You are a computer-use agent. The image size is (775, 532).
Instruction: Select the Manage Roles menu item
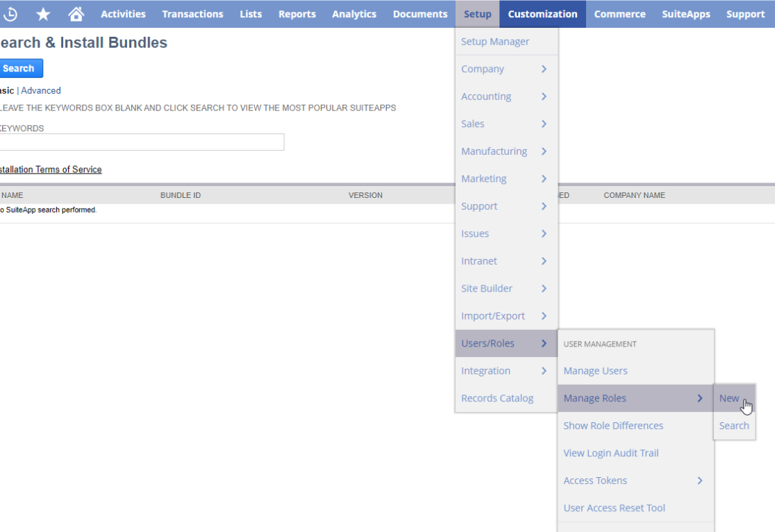point(635,398)
